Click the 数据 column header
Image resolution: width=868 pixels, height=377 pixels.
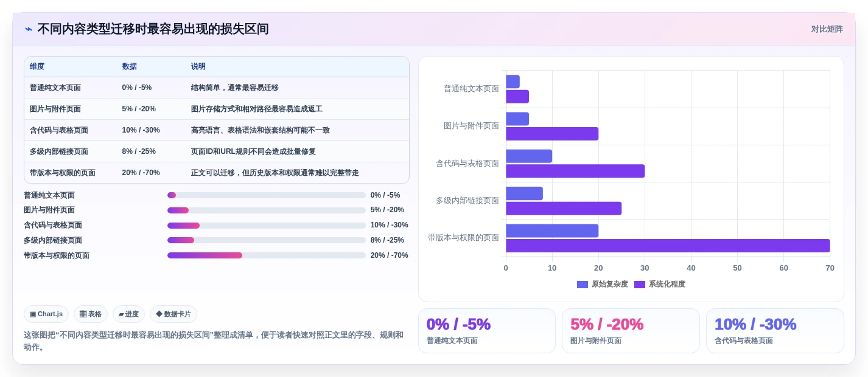130,67
